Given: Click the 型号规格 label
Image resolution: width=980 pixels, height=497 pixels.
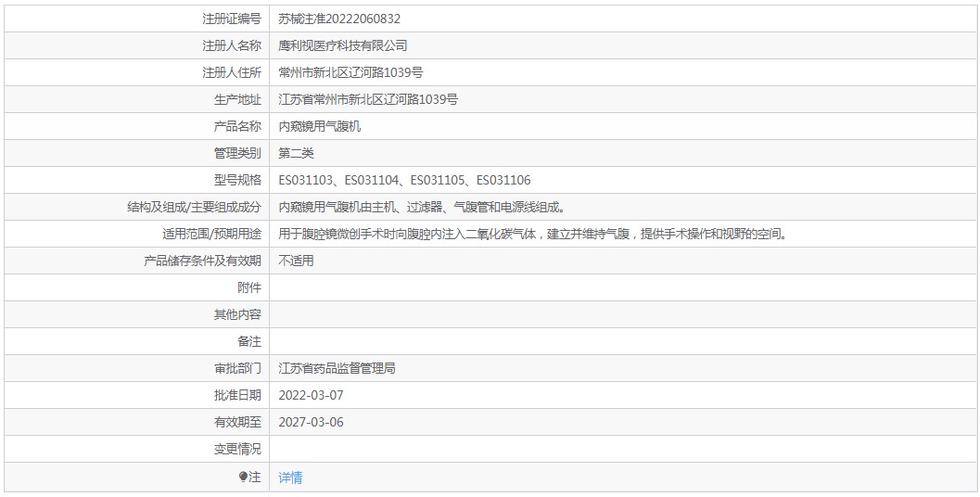Looking at the screenshot, I should click(237, 180).
